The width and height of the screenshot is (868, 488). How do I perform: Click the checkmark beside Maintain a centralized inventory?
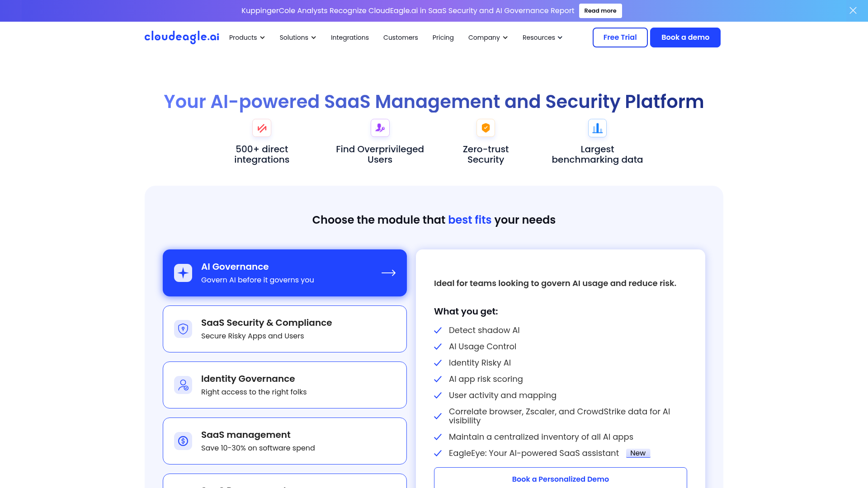pos(438,437)
